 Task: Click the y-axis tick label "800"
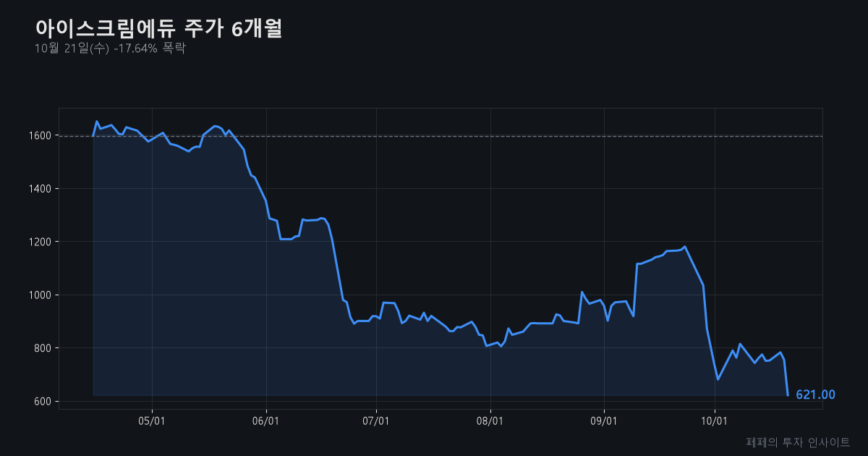42,348
